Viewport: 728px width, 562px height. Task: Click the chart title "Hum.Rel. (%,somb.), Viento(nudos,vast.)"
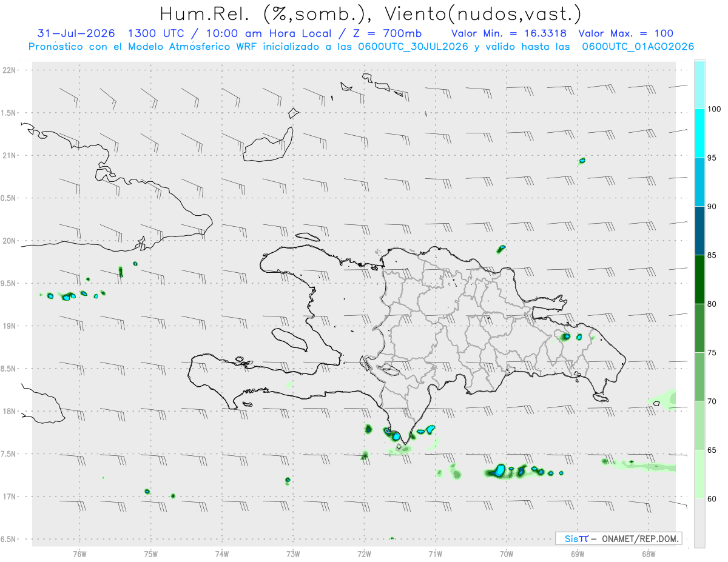(x=371, y=13)
